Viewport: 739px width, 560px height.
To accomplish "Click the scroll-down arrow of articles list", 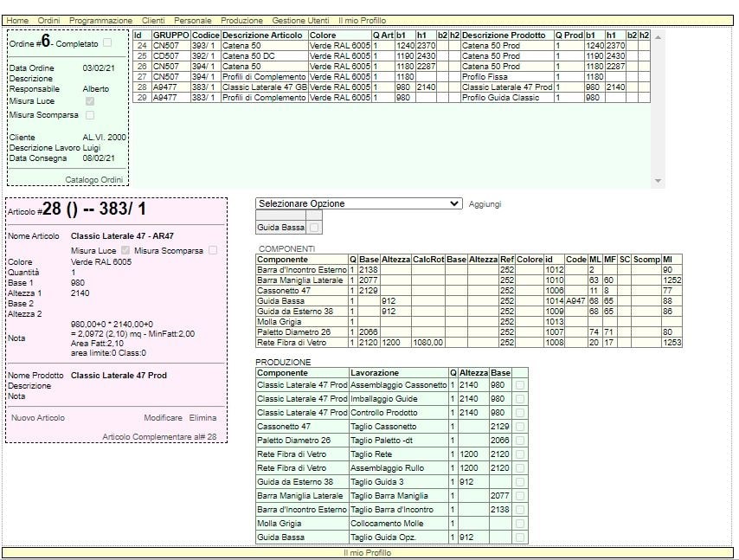I will tap(659, 182).
